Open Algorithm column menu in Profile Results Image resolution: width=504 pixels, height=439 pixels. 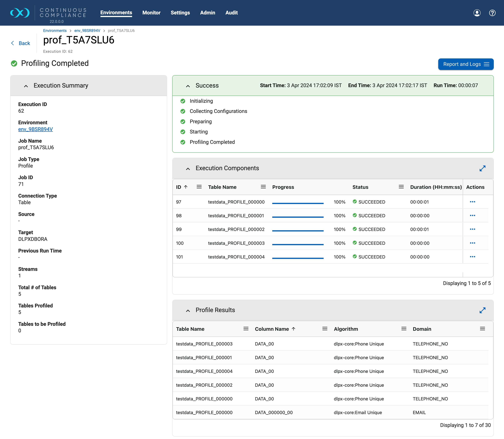click(x=404, y=329)
